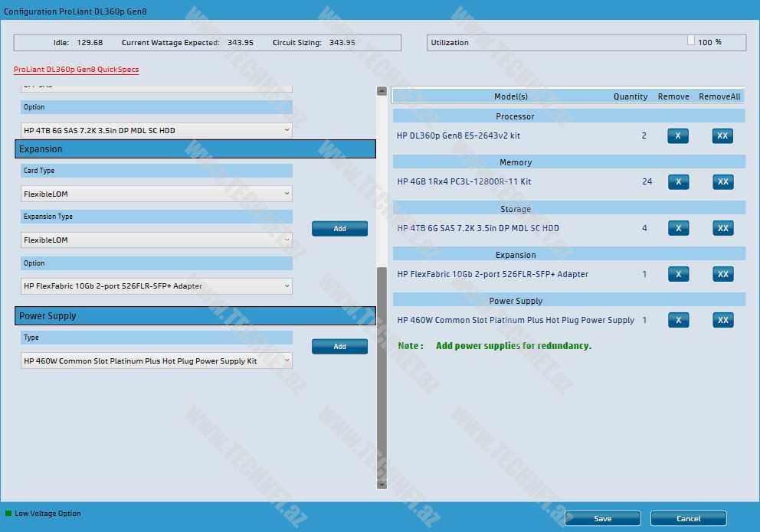
Task: Remove one 4TB SAS HDD from storage
Action: 678,228
